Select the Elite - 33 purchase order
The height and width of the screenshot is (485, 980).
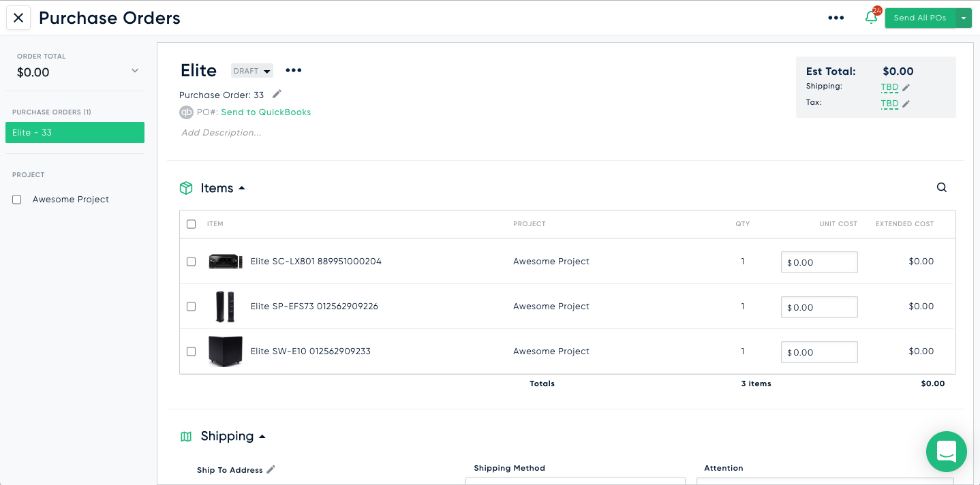[x=75, y=132]
